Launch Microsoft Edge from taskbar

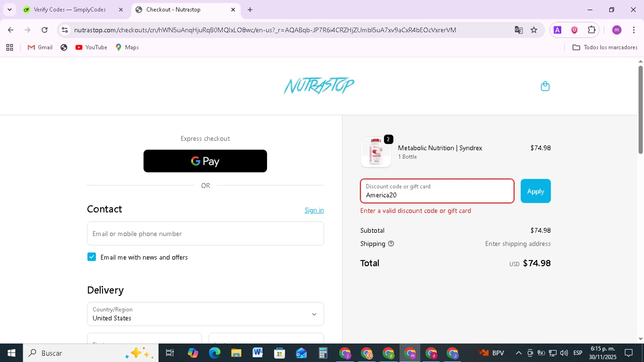(x=214, y=353)
